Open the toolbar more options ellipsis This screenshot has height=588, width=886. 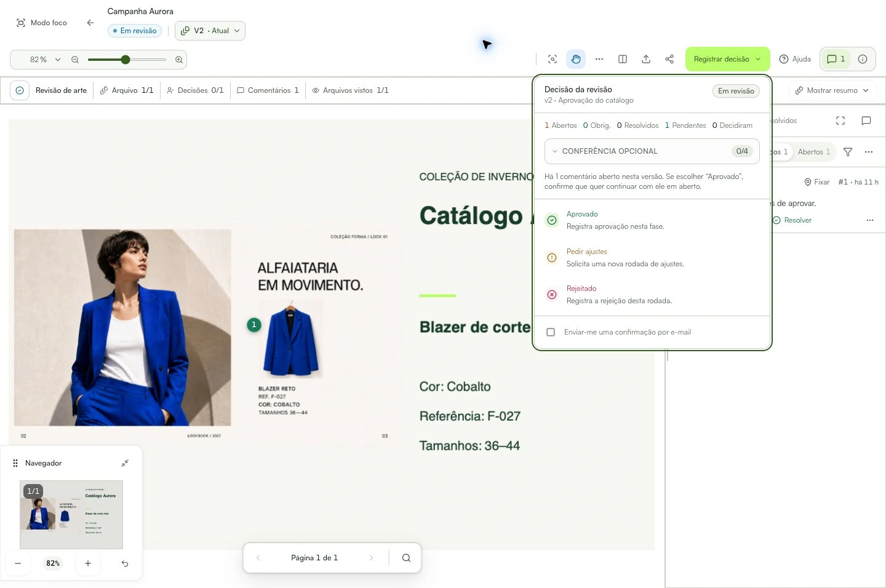(x=599, y=59)
